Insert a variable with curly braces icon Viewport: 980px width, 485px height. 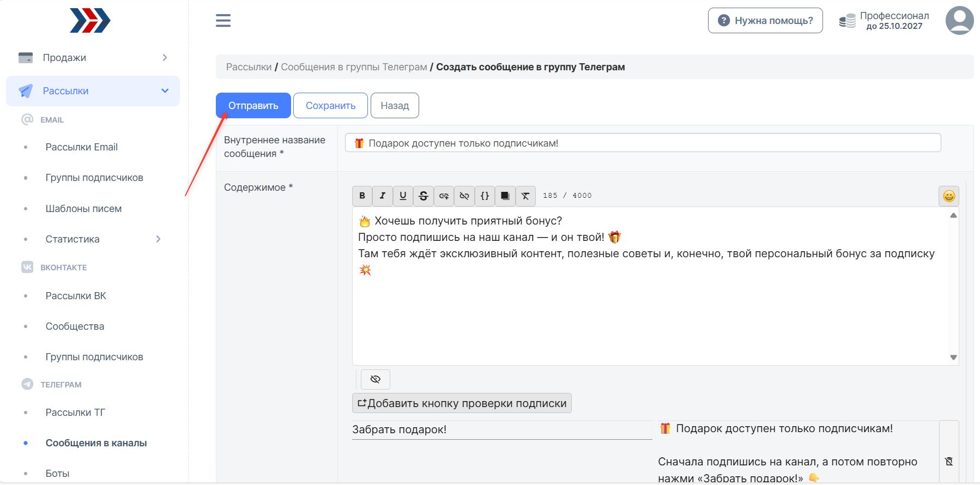pyautogui.click(x=485, y=196)
